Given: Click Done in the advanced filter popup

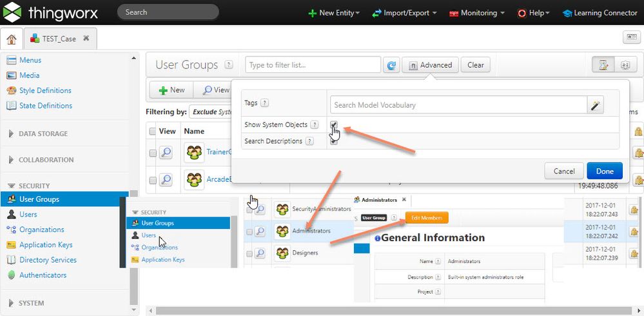Looking at the screenshot, I should coord(605,172).
